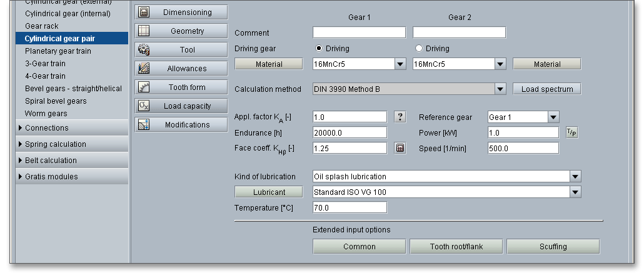This screenshot has height=273, width=644.
Task: Toggle the T/P power-torque switch button
Action: pyautogui.click(x=571, y=132)
